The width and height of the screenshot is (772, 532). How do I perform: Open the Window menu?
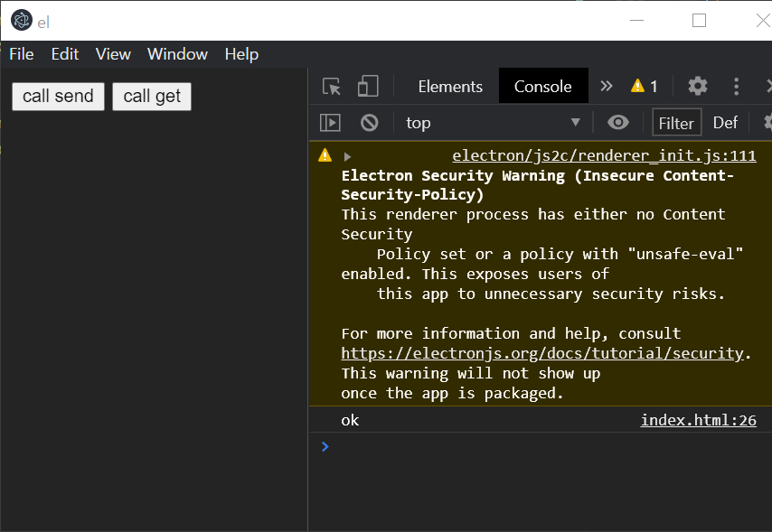tap(178, 54)
